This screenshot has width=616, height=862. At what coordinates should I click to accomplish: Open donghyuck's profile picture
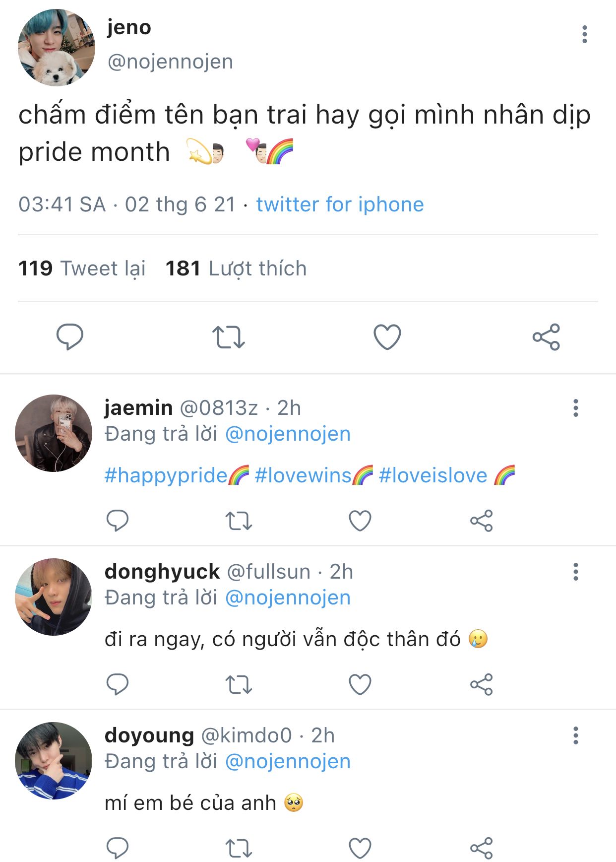(x=54, y=597)
